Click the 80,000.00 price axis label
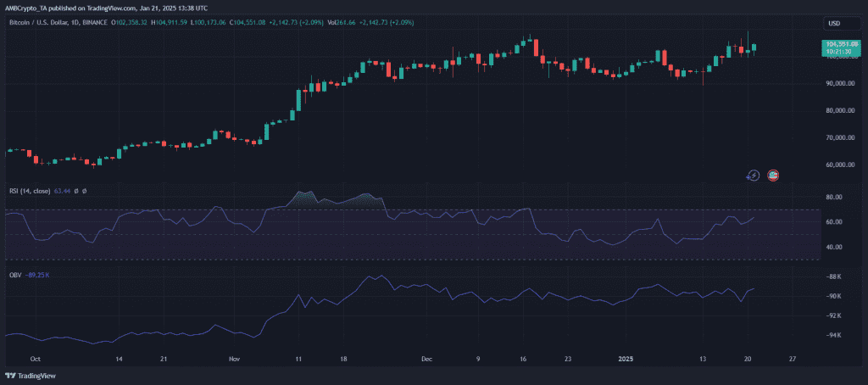Image resolution: width=868 pixels, height=385 pixels. [841, 111]
